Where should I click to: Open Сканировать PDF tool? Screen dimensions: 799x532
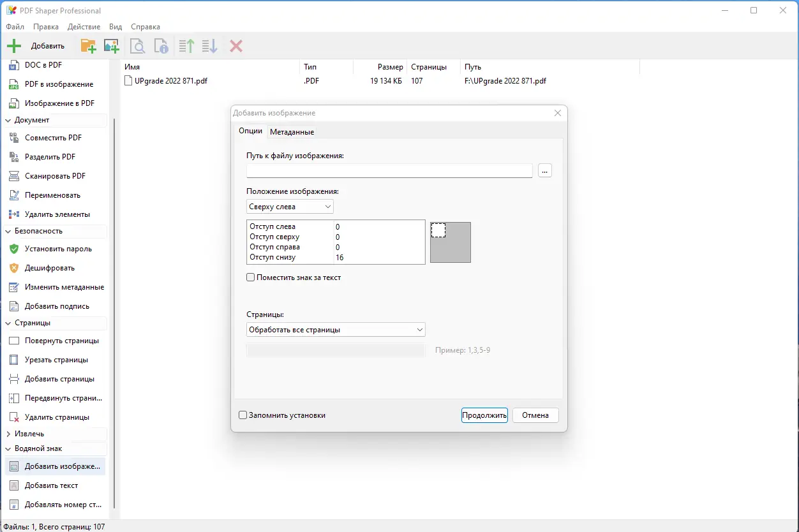tap(56, 176)
